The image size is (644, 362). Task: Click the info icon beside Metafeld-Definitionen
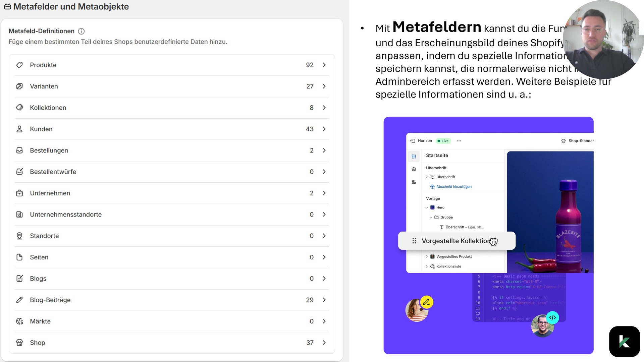tap(81, 31)
